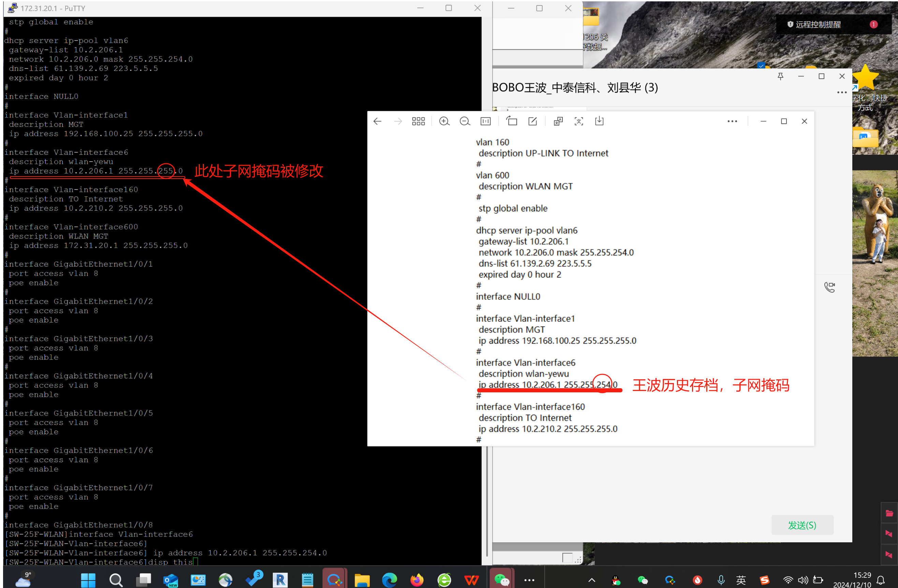The height and width of the screenshot is (588, 898).
Task: Show hidden system tray icons chevron
Action: (592, 580)
